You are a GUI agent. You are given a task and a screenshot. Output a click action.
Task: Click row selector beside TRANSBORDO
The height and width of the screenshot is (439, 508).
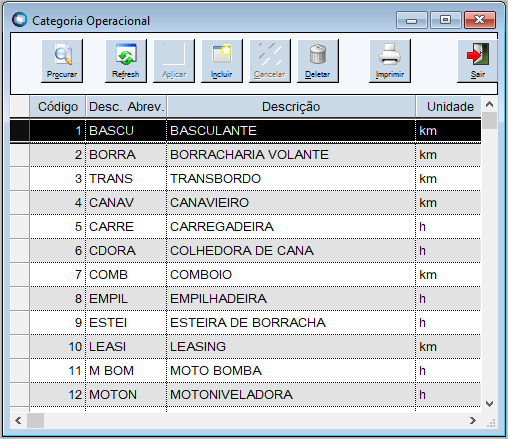pyautogui.click(x=20, y=179)
